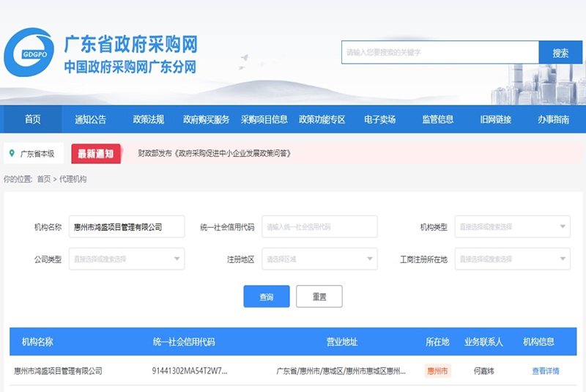Open the 财政部发布 policy announcement link

[215, 154]
